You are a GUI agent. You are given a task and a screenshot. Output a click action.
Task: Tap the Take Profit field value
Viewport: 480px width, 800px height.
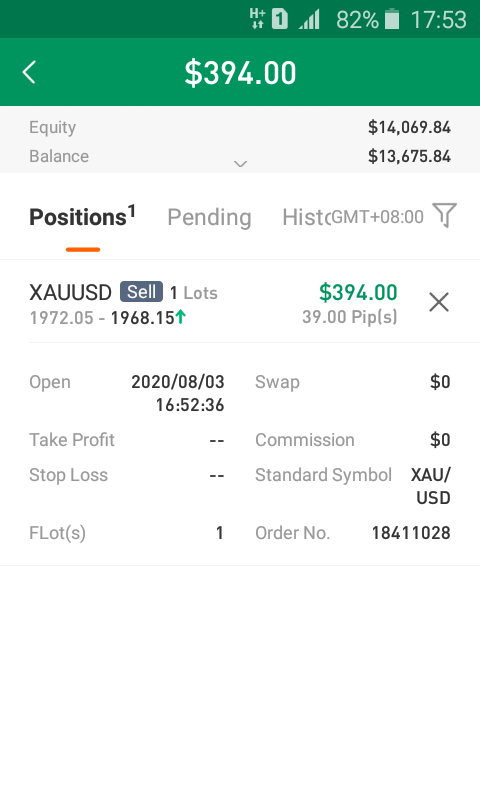pos(217,440)
